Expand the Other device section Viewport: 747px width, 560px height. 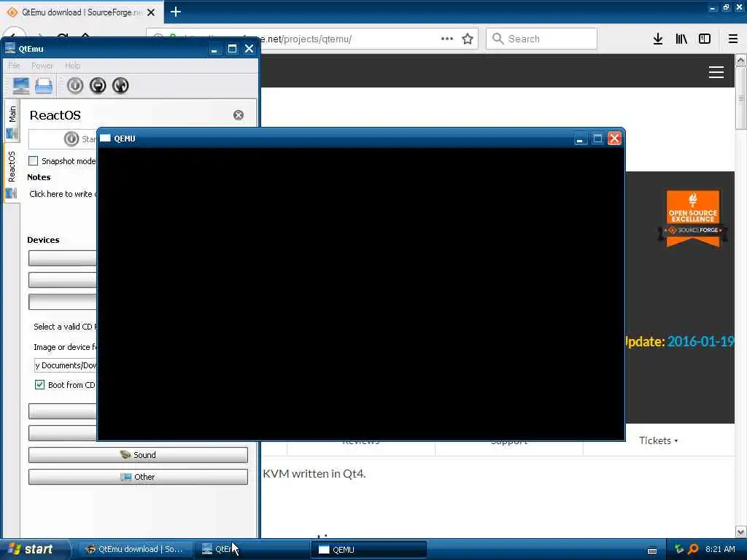[x=138, y=477]
